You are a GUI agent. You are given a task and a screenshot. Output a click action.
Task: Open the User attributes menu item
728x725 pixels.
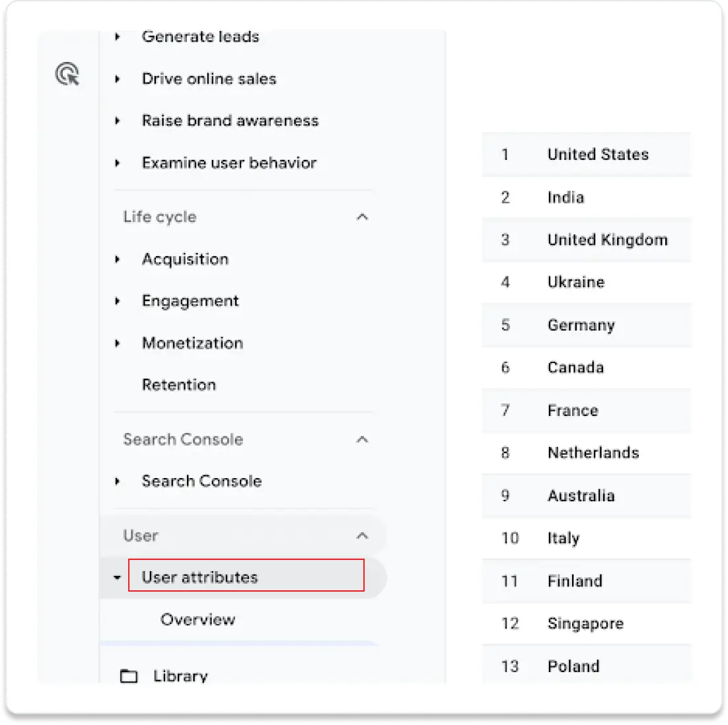tap(200, 576)
